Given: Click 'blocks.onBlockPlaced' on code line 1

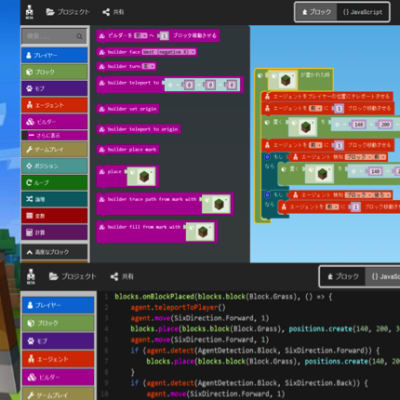Looking at the screenshot, I should pos(154,297).
